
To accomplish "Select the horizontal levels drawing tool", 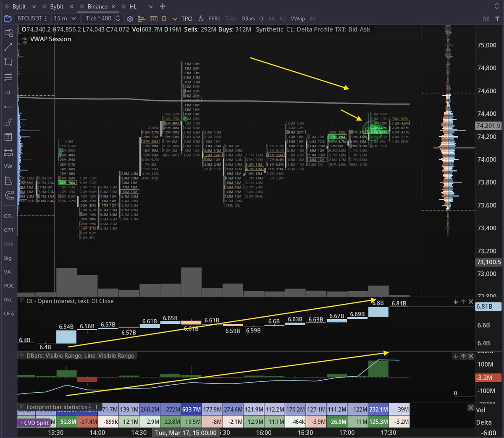I will click(8, 77).
